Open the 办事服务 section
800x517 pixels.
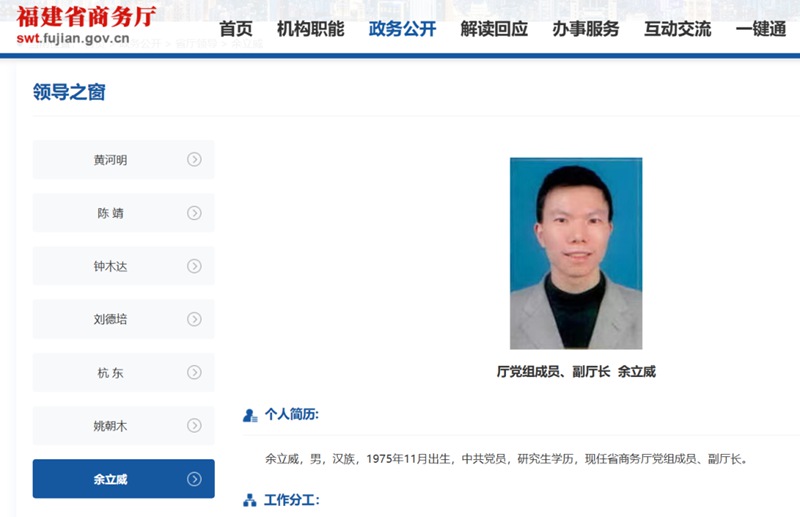tap(586, 29)
